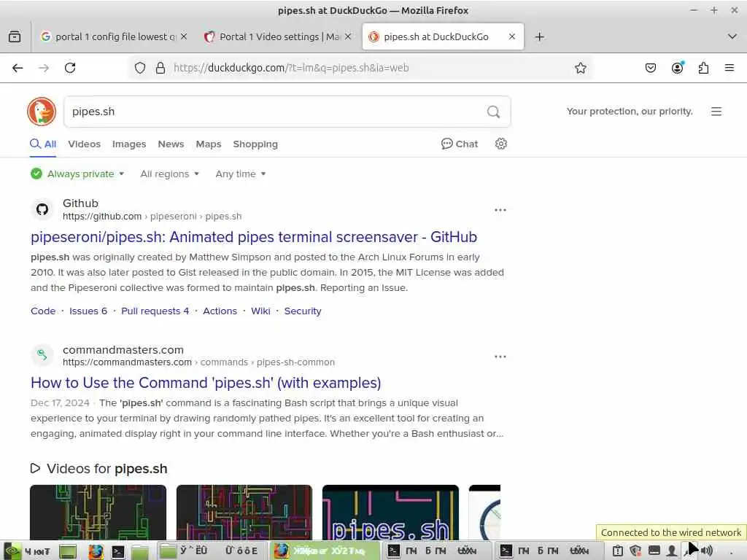Select the News search category
Image resolution: width=747 pixels, height=560 pixels.
click(x=171, y=144)
